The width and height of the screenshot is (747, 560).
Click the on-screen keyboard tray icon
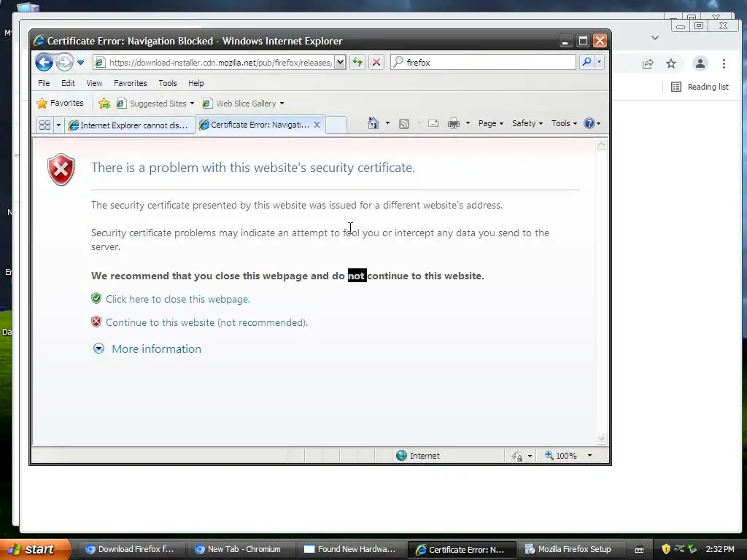pyautogui.click(x=639, y=550)
